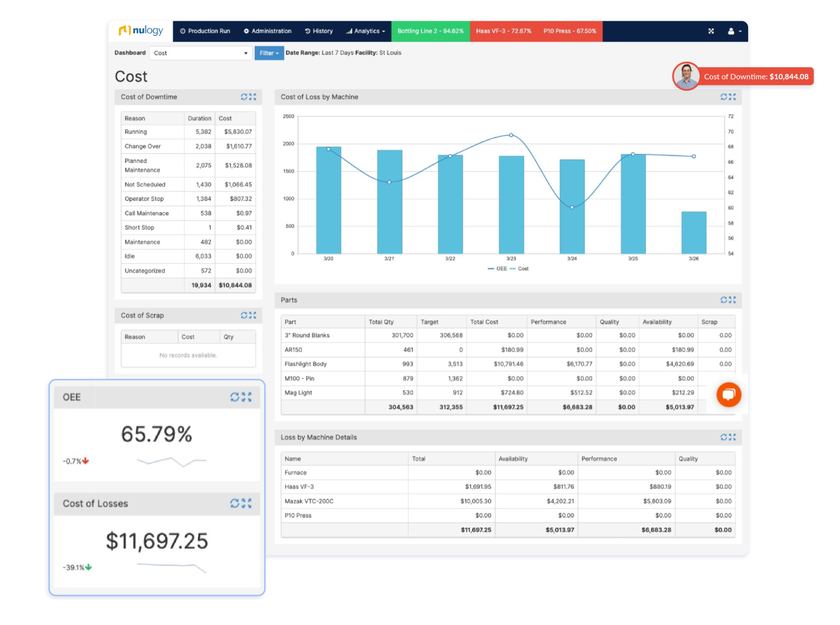Open the Dashboard selector showing Cost
This screenshot has height=625, width=840.
pyautogui.click(x=201, y=53)
